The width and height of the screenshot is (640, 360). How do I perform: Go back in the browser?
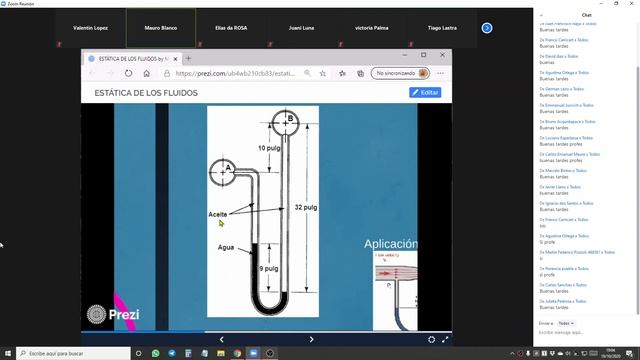[x=92, y=73]
